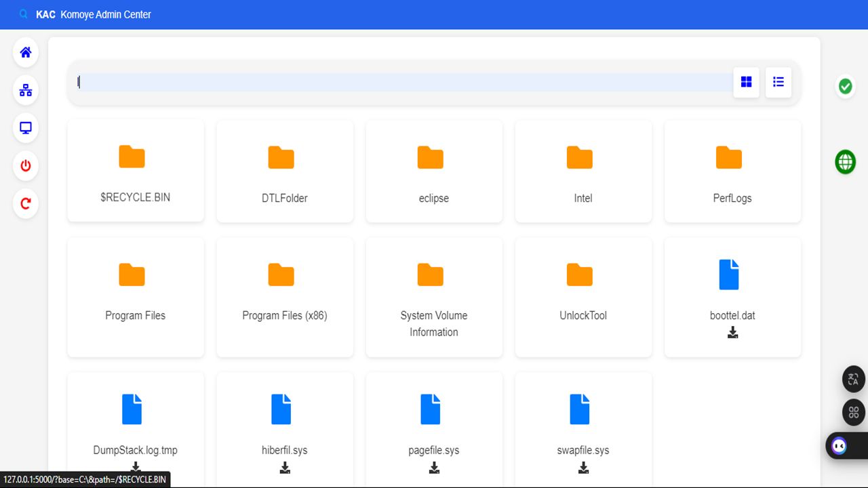The height and width of the screenshot is (488, 868).
Task: Switch to list view
Action: tap(778, 82)
